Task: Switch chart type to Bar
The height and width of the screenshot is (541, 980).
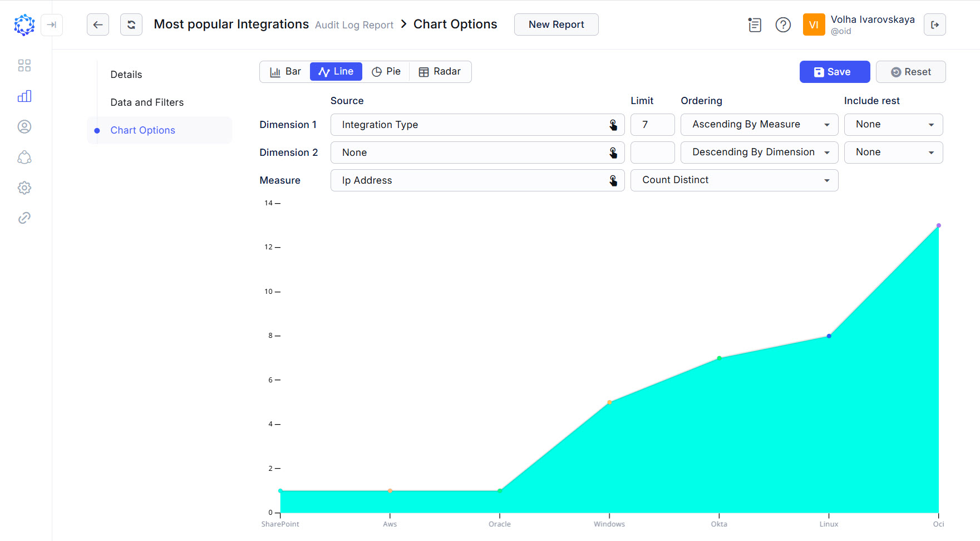Action: [285, 71]
